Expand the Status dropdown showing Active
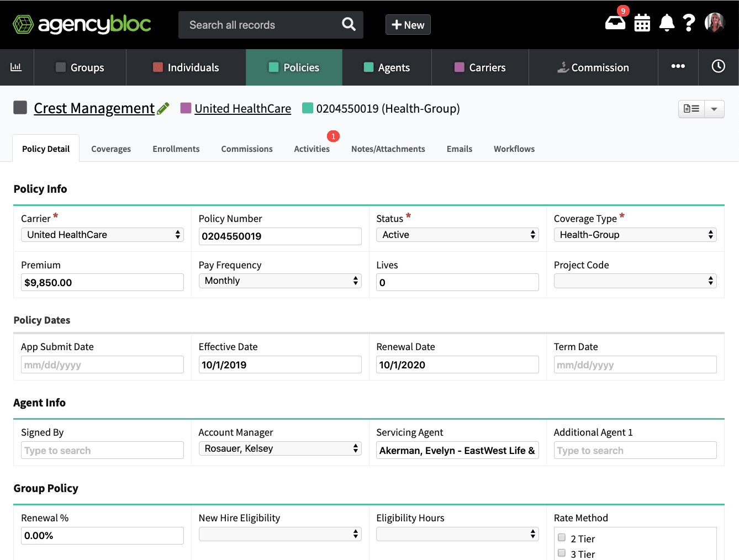Image resolution: width=739 pixels, height=560 pixels. 457,235
